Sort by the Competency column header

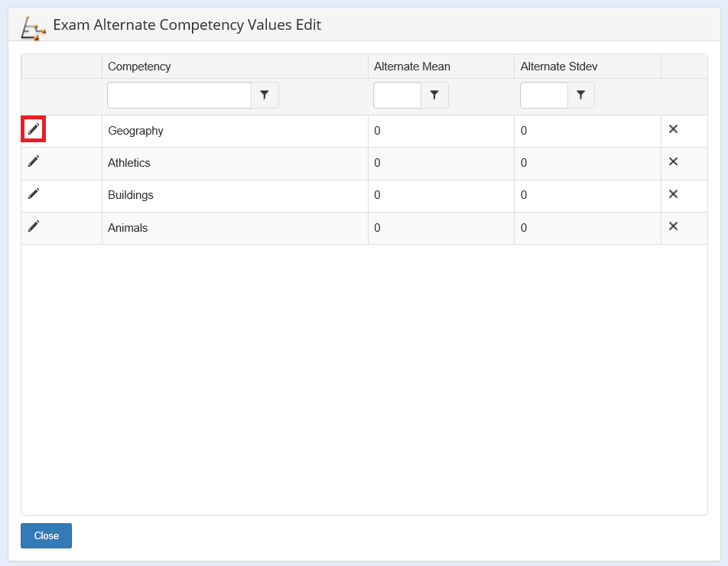click(139, 67)
